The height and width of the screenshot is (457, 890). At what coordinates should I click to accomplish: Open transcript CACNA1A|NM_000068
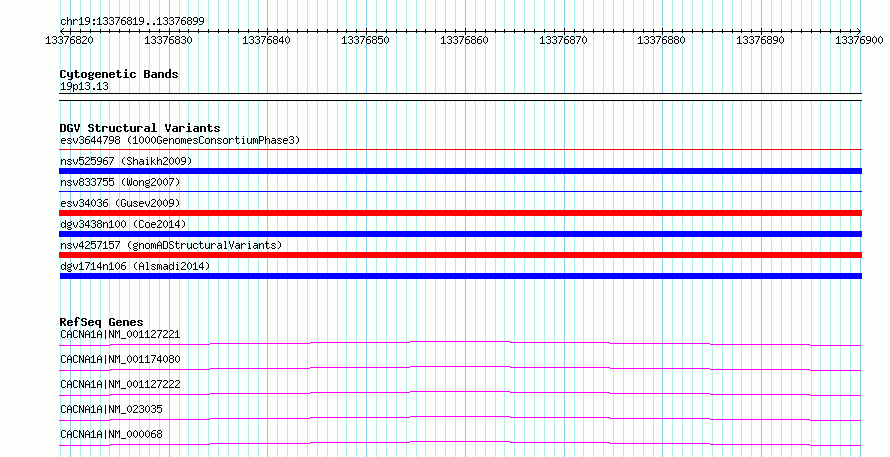111,434
